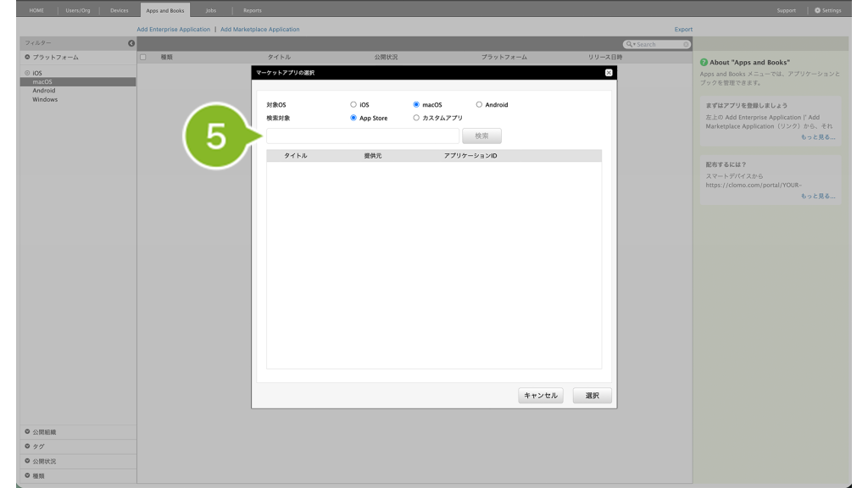Screen dimensions: 868x488
Task: Choose カスタムアプリ as search target
Action: [416, 118]
